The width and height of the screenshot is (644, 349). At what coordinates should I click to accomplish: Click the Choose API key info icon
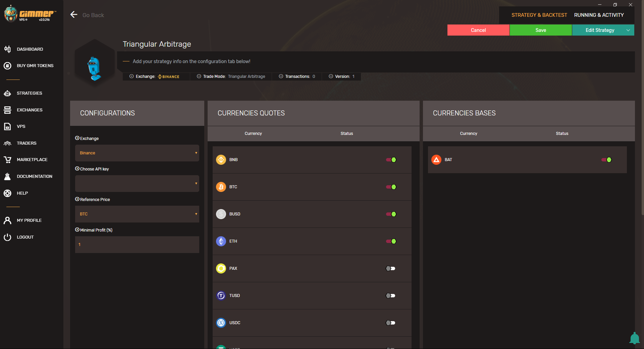(x=77, y=168)
